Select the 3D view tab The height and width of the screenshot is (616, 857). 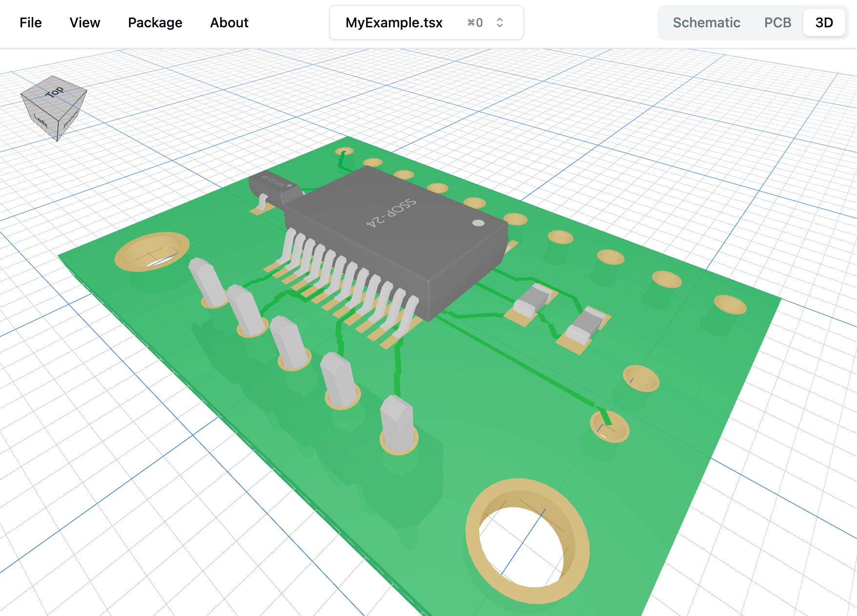[x=824, y=22]
